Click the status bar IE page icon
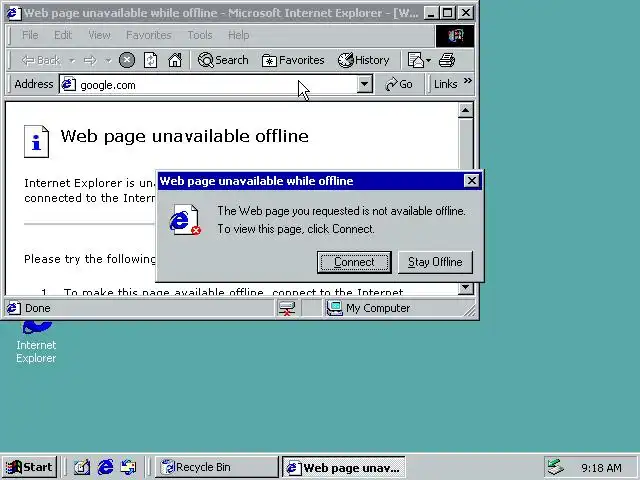Image resolution: width=640 pixels, height=480 pixels. pyautogui.click(x=13, y=308)
